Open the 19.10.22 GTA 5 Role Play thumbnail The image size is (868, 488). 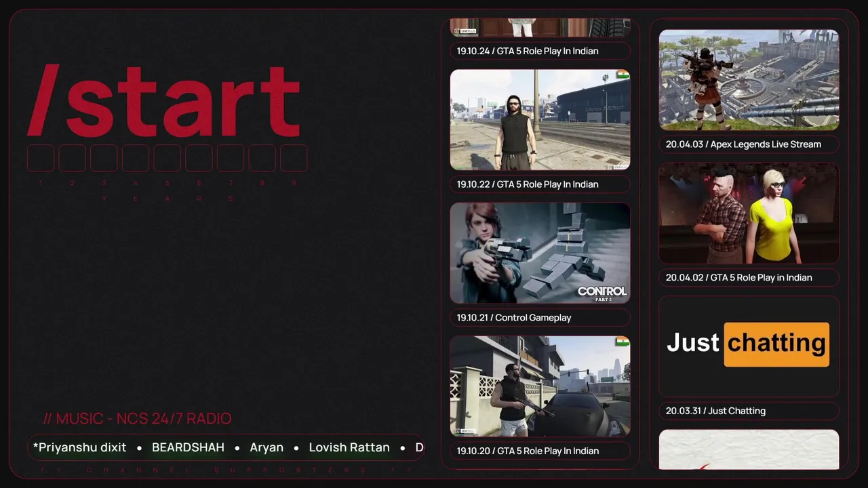(x=540, y=119)
